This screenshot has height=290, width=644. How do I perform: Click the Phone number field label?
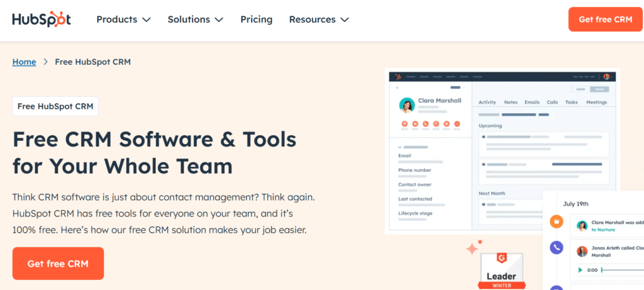[414, 170]
